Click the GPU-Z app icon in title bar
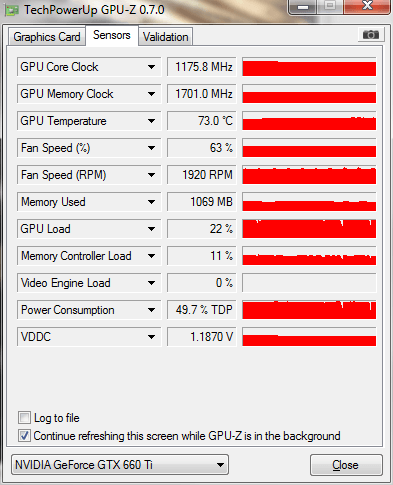The height and width of the screenshot is (485, 393). 12,10
